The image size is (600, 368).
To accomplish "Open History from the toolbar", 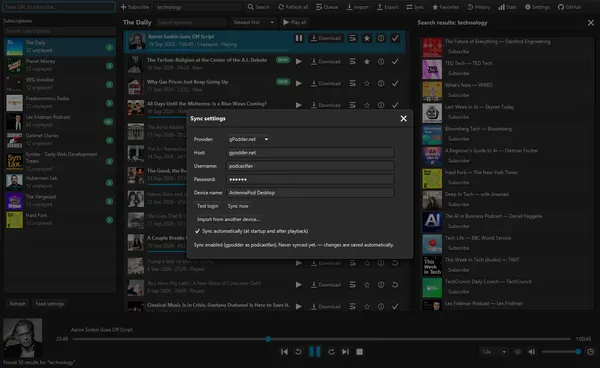I will [x=479, y=7].
